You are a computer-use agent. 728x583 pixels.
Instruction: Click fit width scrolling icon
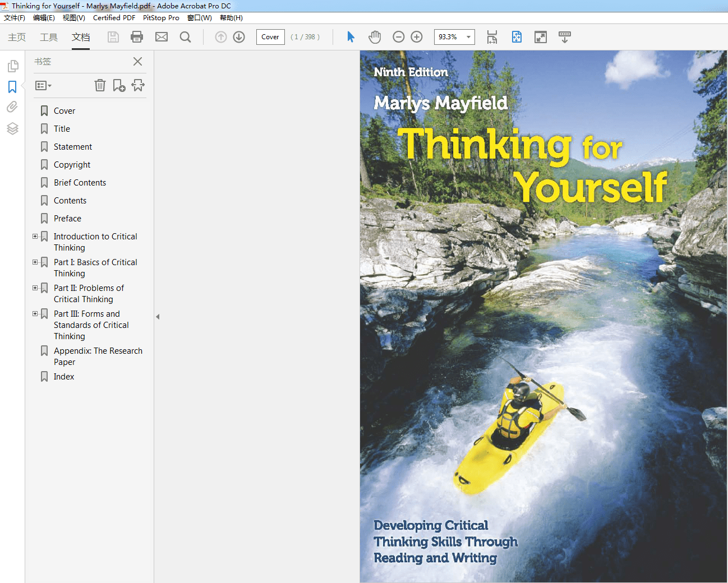pyautogui.click(x=492, y=37)
